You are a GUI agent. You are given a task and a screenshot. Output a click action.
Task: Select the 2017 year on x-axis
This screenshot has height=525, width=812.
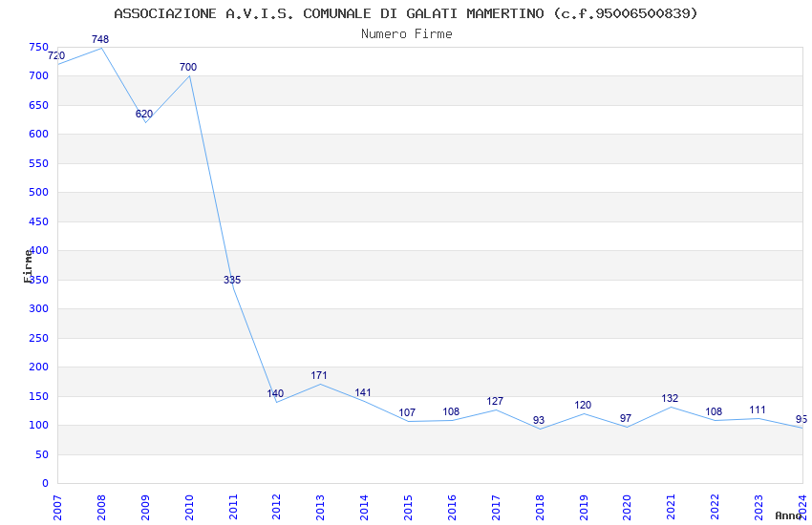coord(496,507)
